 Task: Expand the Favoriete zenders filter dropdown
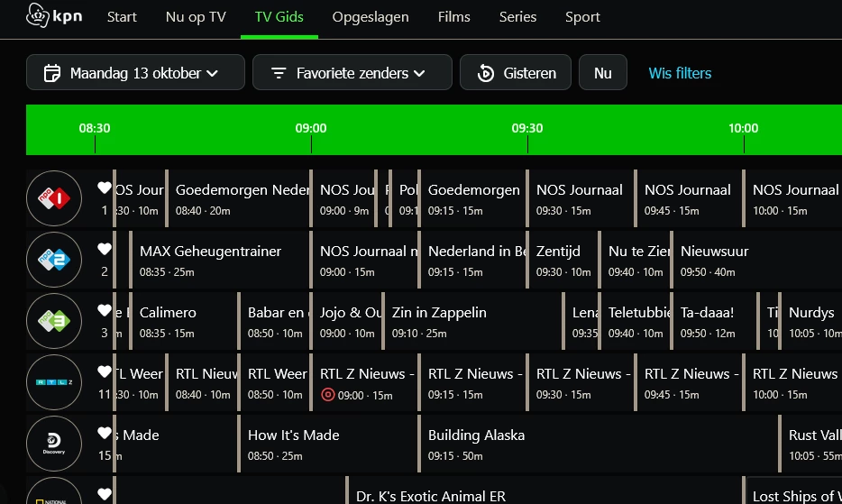click(x=352, y=73)
